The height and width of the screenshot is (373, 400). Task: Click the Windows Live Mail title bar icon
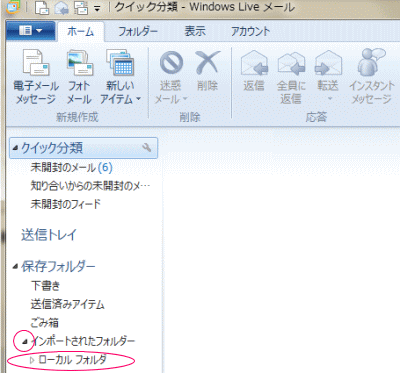click(x=14, y=8)
